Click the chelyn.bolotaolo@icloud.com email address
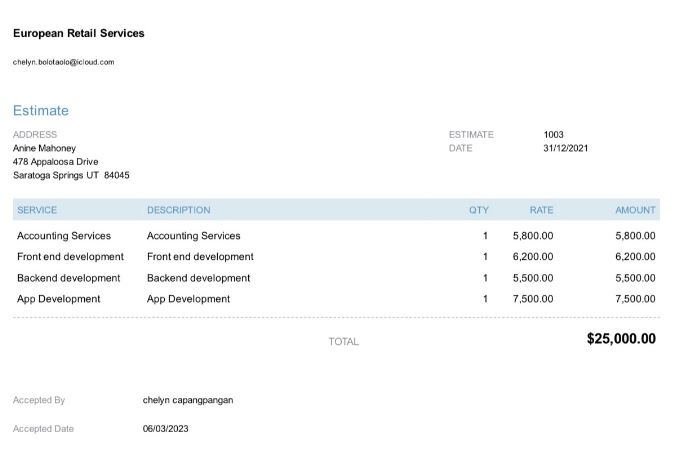The width and height of the screenshot is (677, 472). [64, 62]
